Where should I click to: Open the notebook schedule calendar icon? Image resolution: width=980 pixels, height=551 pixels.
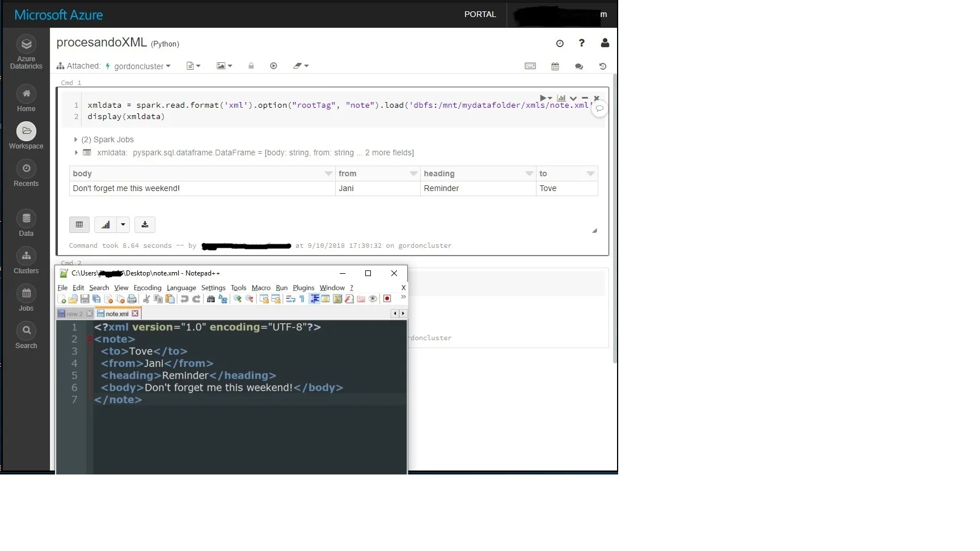coord(555,66)
